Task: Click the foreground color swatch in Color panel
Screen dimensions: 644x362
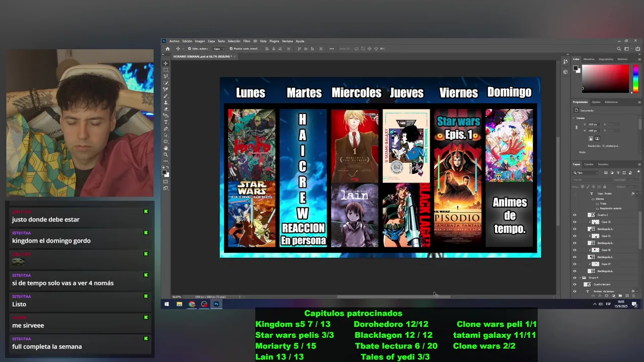Action: pos(576,68)
